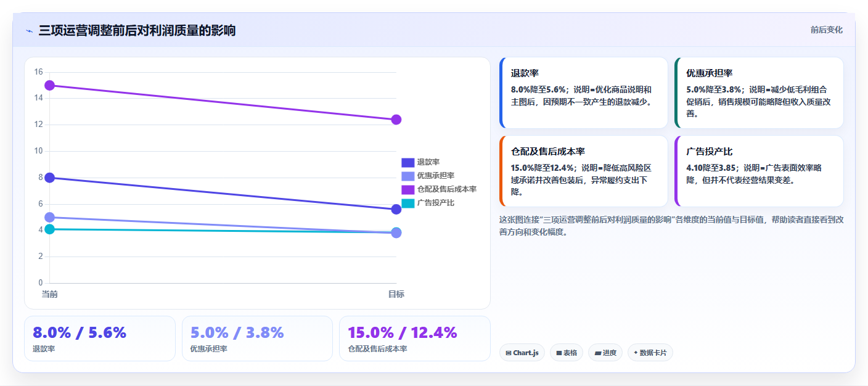Screen dimensions: 868x386
Task: Click the 目标 x-axis label
Action: tap(396, 294)
